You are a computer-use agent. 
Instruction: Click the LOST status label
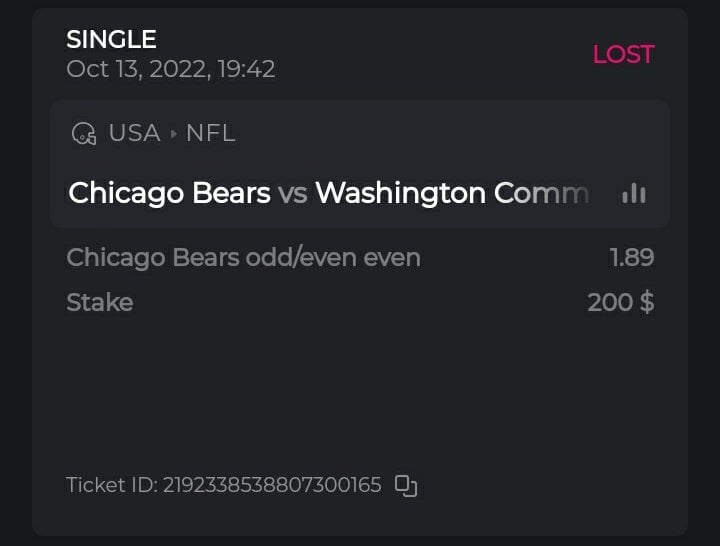623,54
